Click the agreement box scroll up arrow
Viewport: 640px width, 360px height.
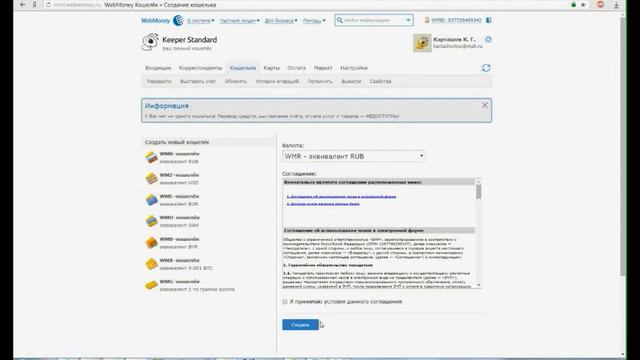point(478,181)
